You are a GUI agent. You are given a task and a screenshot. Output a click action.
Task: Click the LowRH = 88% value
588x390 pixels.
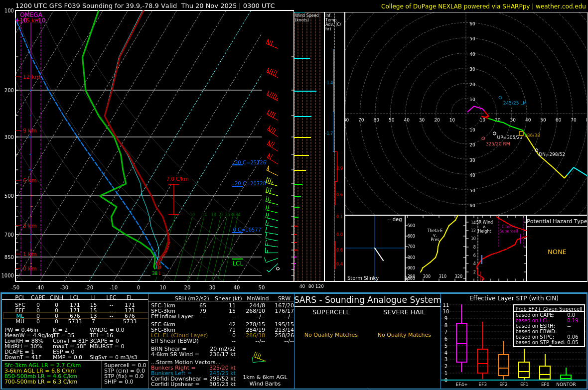click(x=24, y=341)
